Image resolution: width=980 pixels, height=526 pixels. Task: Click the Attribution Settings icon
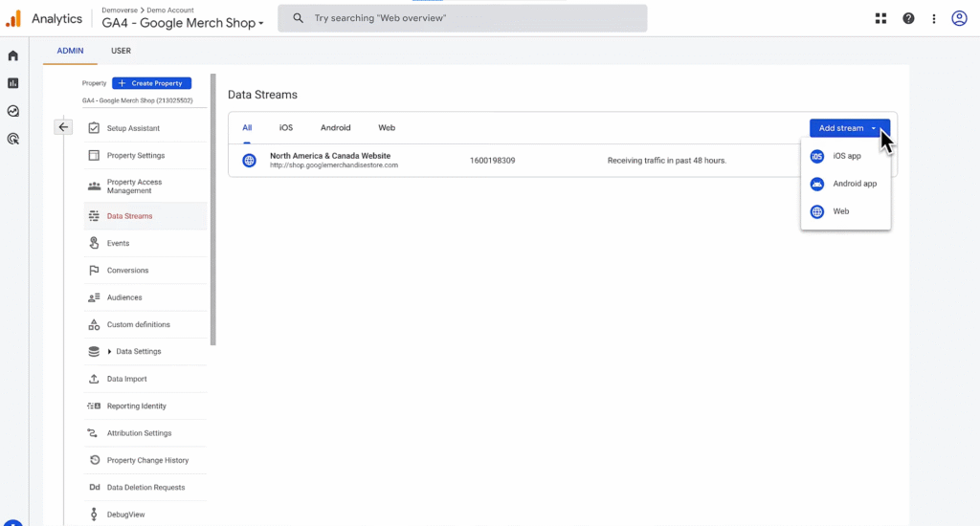pos(93,433)
